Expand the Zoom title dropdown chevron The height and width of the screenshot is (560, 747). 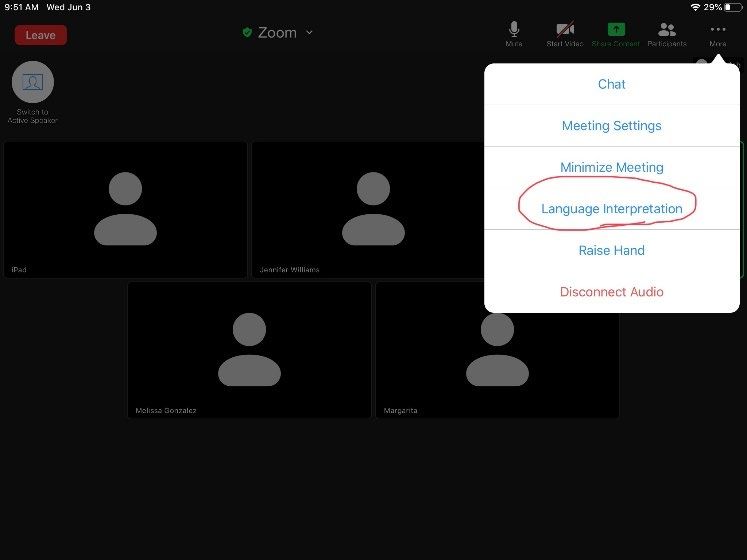[309, 33]
